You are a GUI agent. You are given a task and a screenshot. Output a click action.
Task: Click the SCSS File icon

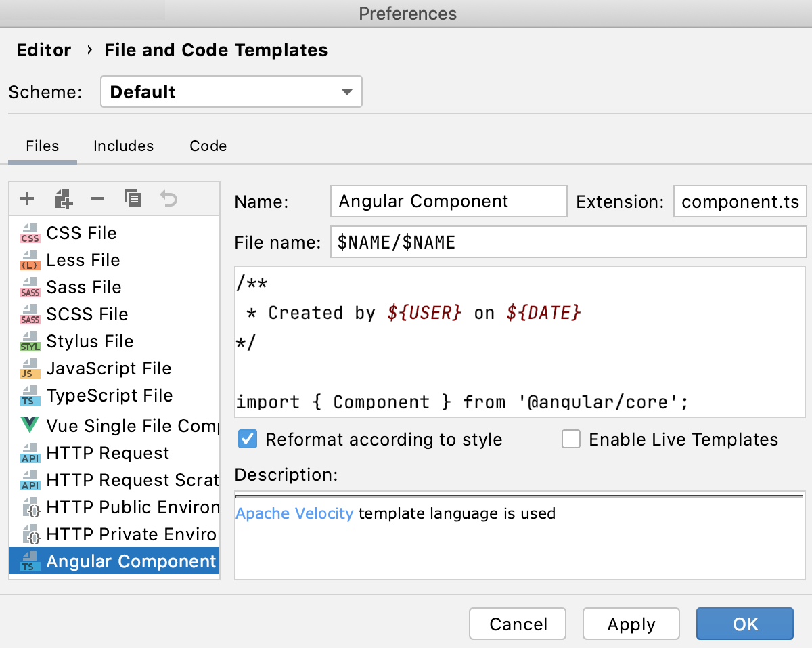(x=30, y=314)
